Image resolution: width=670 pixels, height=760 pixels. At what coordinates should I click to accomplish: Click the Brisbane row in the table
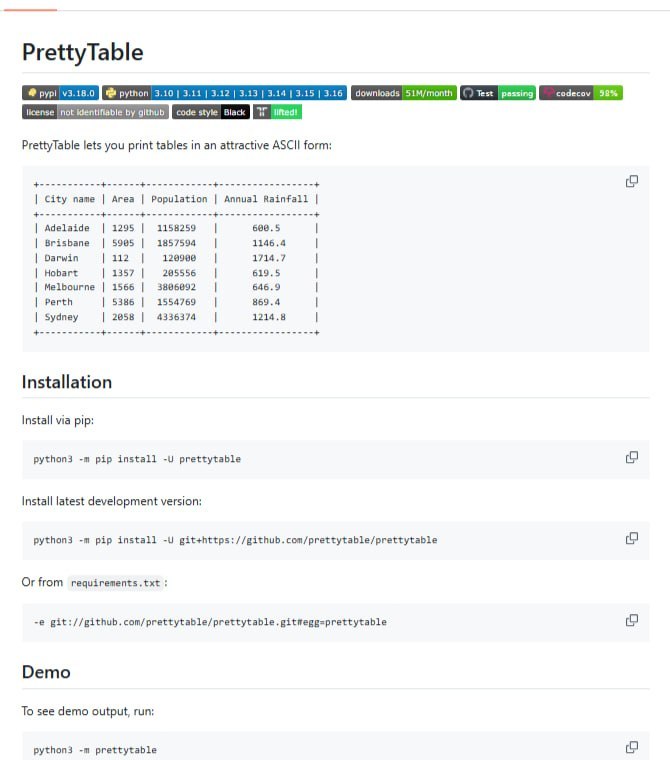pyautogui.click(x=176, y=243)
